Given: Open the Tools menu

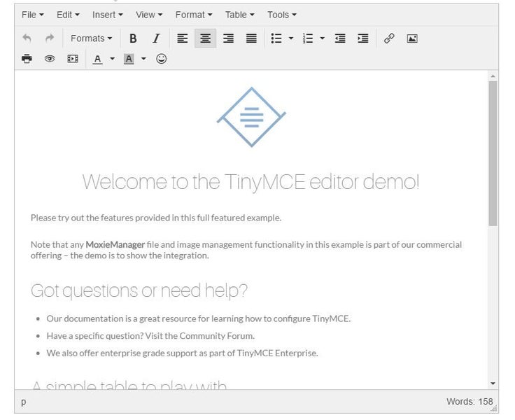Looking at the screenshot, I should pos(281,15).
